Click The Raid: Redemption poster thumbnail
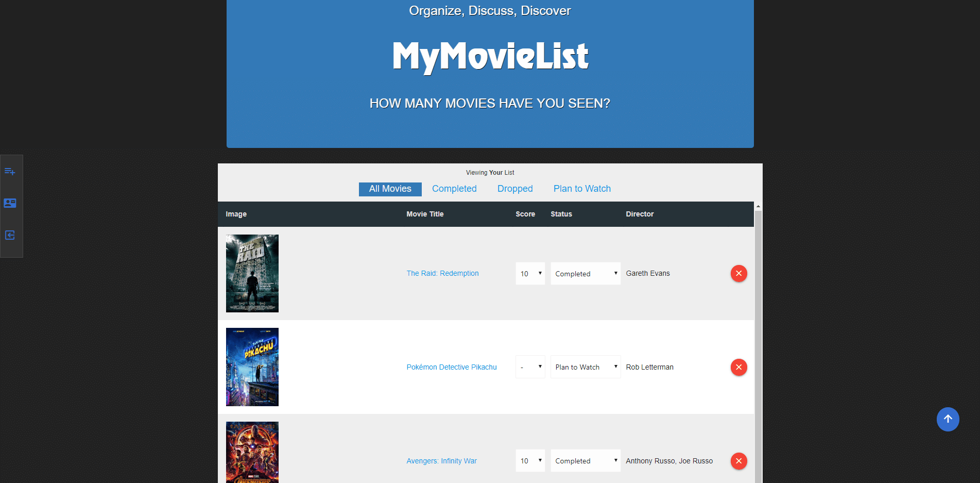The image size is (980, 483). coord(252,273)
